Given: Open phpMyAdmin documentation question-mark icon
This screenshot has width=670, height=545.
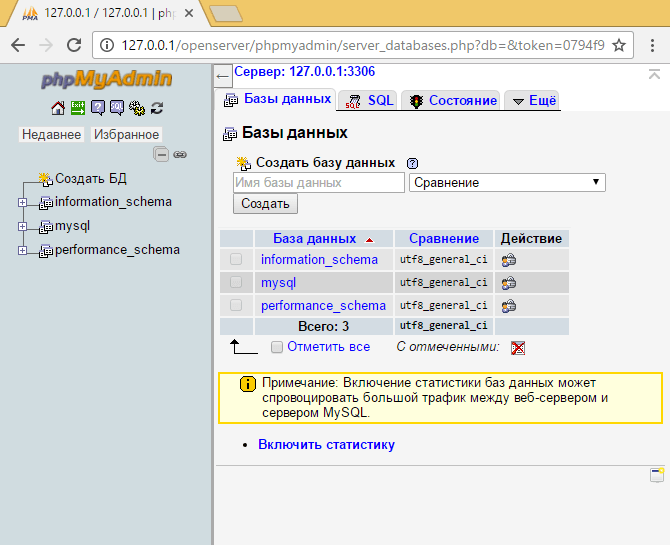Looking at the screenshot, I should point(97,108).
